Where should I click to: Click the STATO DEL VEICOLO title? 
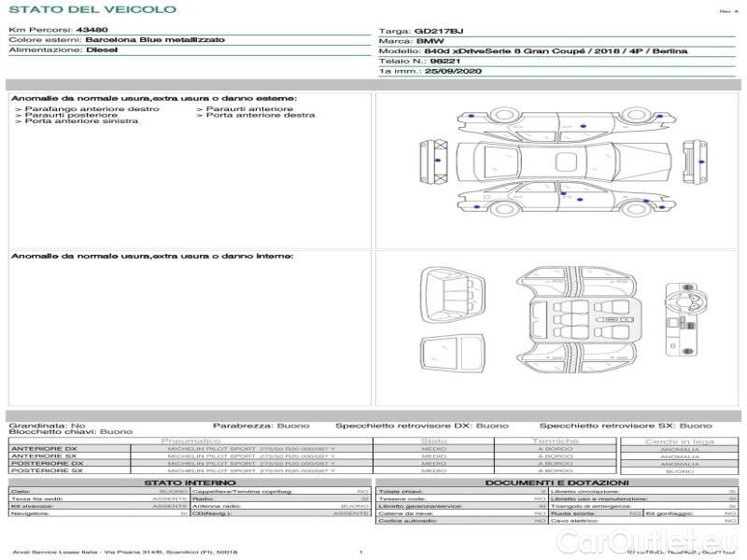(92, 9)
